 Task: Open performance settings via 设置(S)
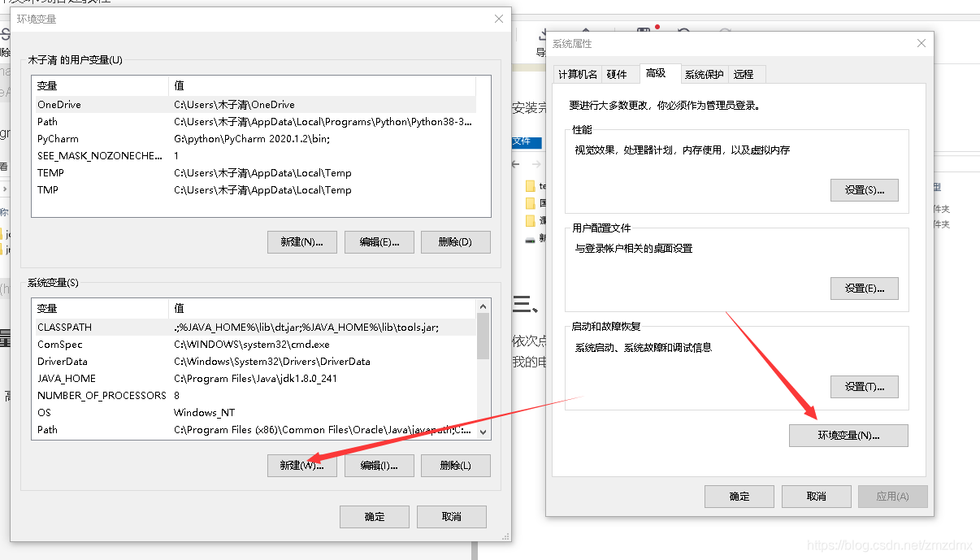coord(864,190)
